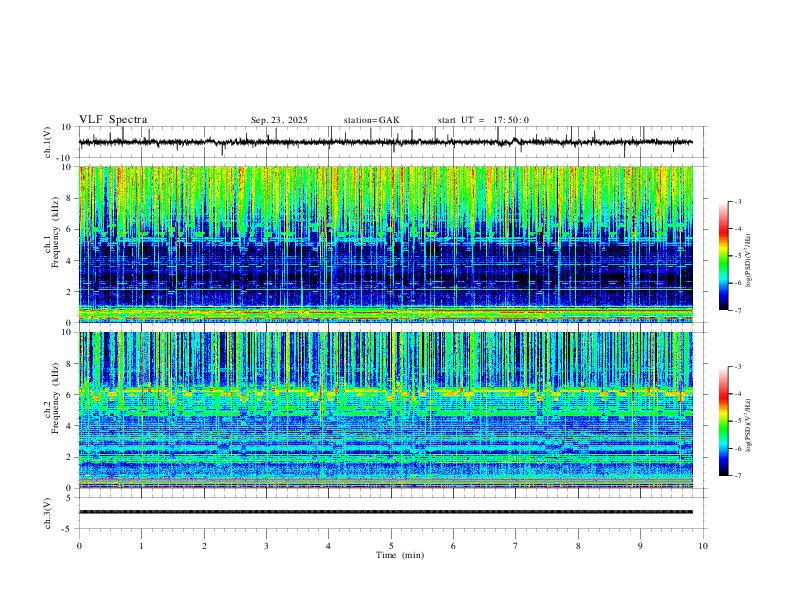The image size is (792, 612).
Task: Click time axis tick label "4"
Action: click(x=328, y=546)
